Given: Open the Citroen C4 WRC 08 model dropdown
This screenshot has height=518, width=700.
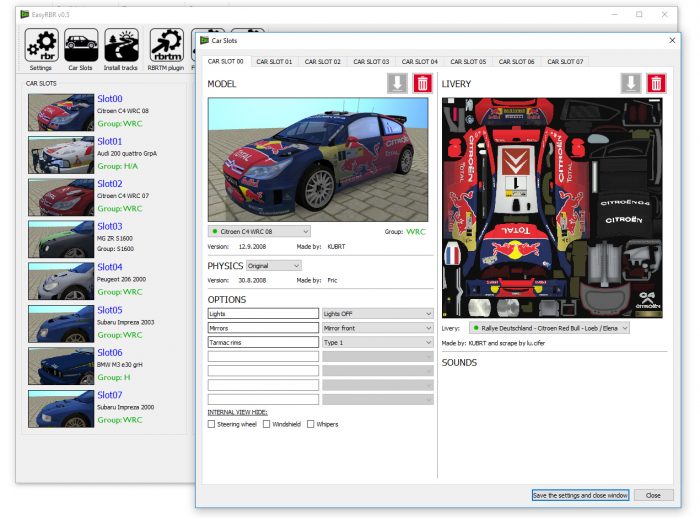Looking at the screenshot, I should (259, 231).
